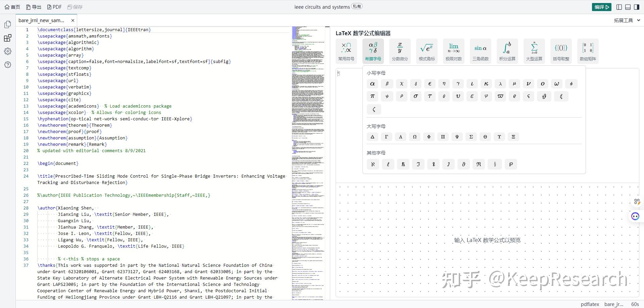Screen dimensions: 644x308
Task: Toggle the right panel visibility
Action: (x=637, y=7)
